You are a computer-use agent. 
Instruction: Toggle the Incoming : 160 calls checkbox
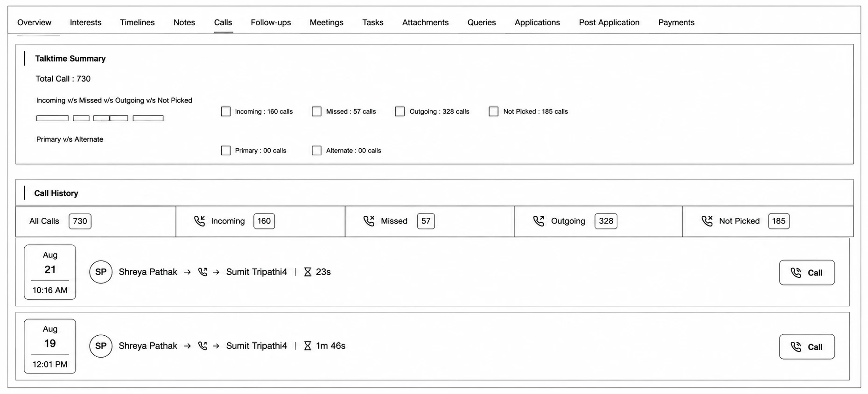[x=226, y=111]
